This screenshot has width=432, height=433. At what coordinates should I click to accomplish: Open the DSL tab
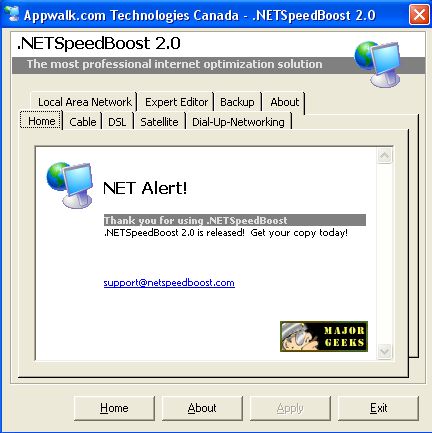117,122
